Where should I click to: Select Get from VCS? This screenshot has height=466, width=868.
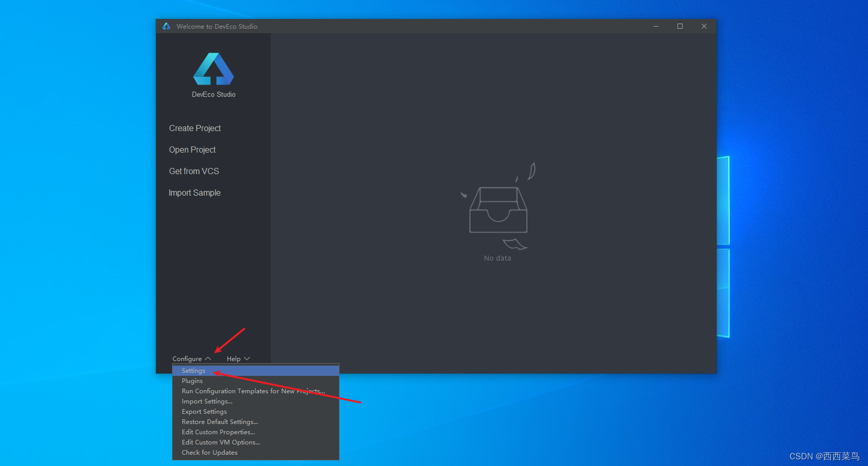coord(194,171)
